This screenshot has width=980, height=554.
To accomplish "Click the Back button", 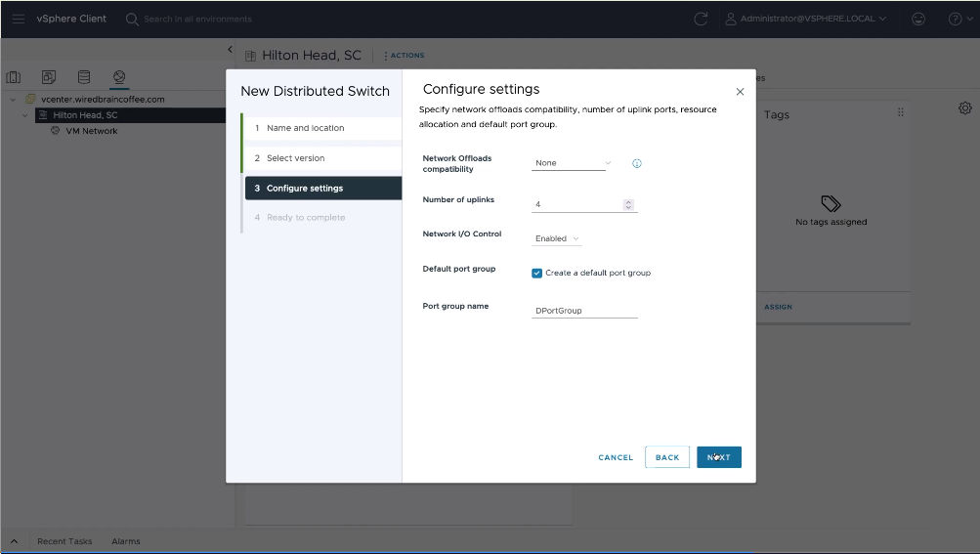I will point(667,457).
